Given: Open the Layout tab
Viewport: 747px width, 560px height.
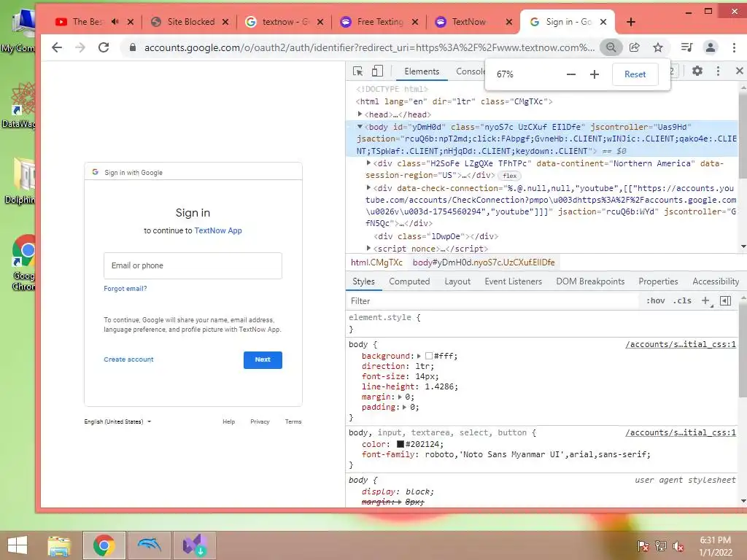Looking at the screenshot, I should tap(457, 281).
